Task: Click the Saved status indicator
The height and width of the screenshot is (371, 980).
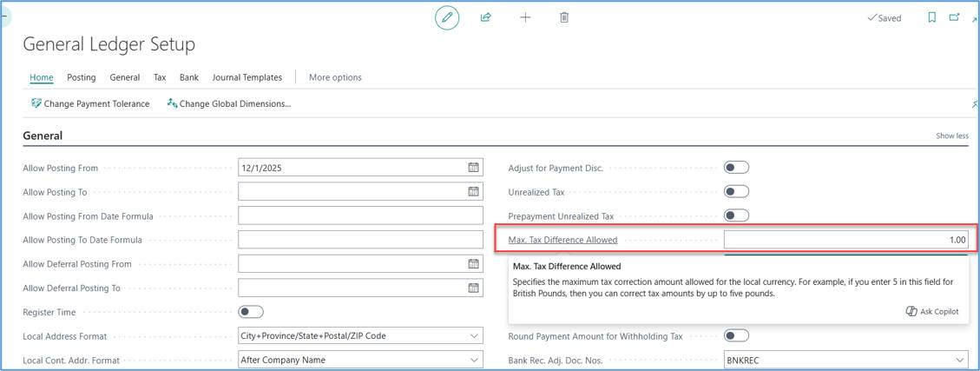Action: 884,18
